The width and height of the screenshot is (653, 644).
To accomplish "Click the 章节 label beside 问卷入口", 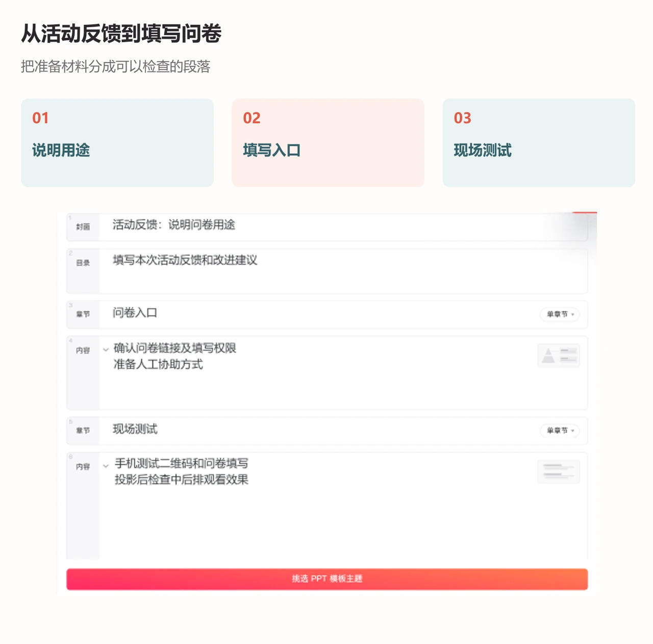I will point(83,314).
